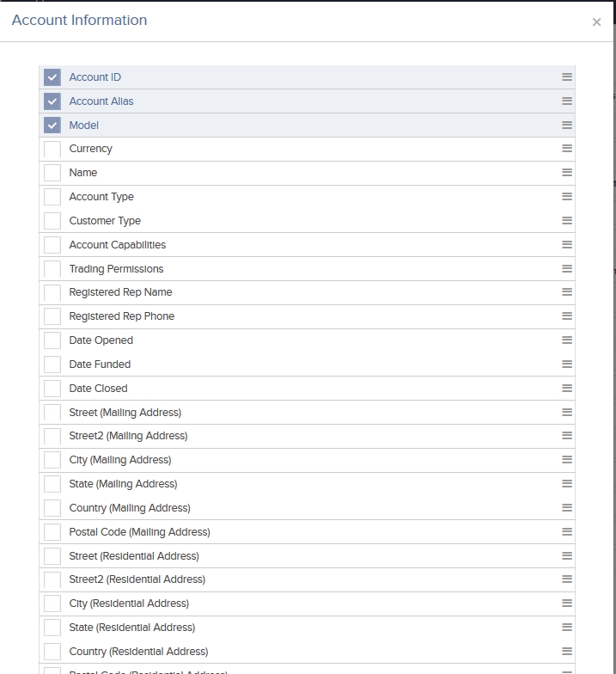
Task: Click the City (Residential Address) label
Action: click(129, 604)
